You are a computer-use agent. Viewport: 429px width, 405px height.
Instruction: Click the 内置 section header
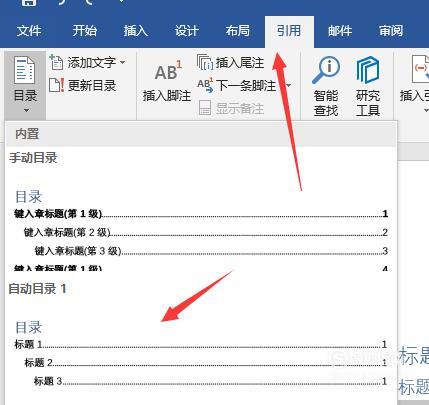pos(201,134)
